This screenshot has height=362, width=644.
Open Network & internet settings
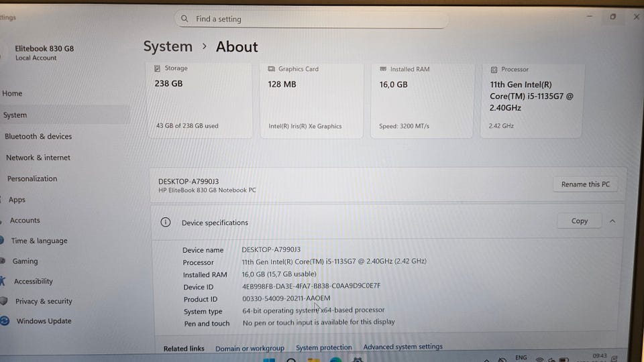(38, 157)
